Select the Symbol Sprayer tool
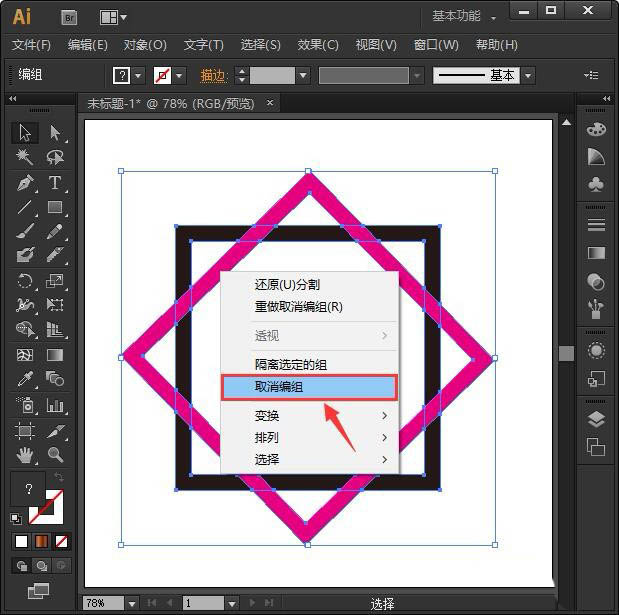Screen dimensions: 619x615 click(x=25, y=405)
